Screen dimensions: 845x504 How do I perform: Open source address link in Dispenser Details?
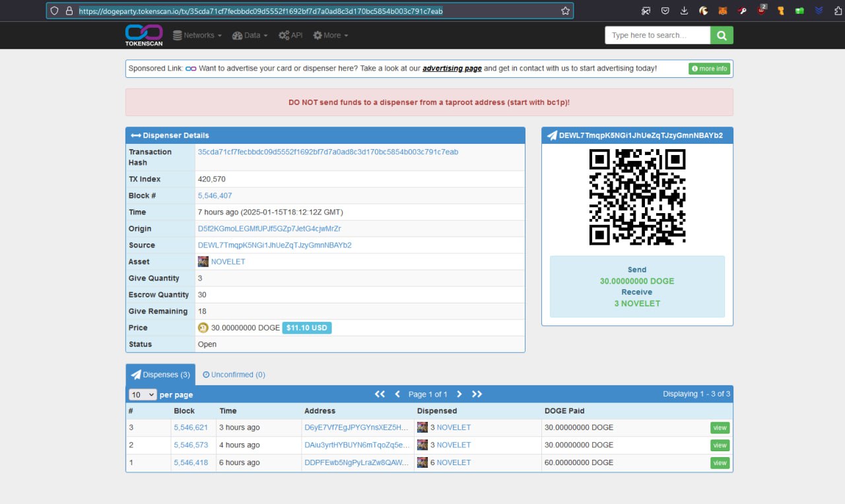(275, 245)
